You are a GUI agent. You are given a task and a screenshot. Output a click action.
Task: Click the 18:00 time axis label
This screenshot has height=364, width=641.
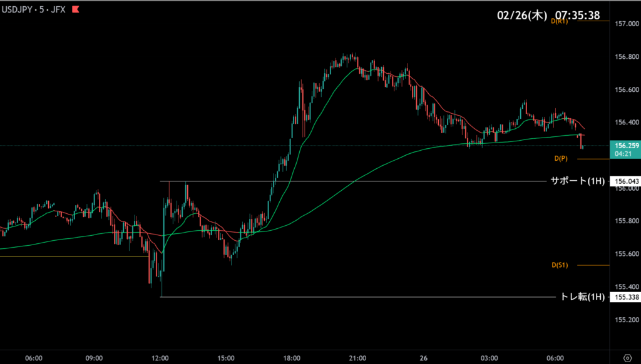(292, 358)
